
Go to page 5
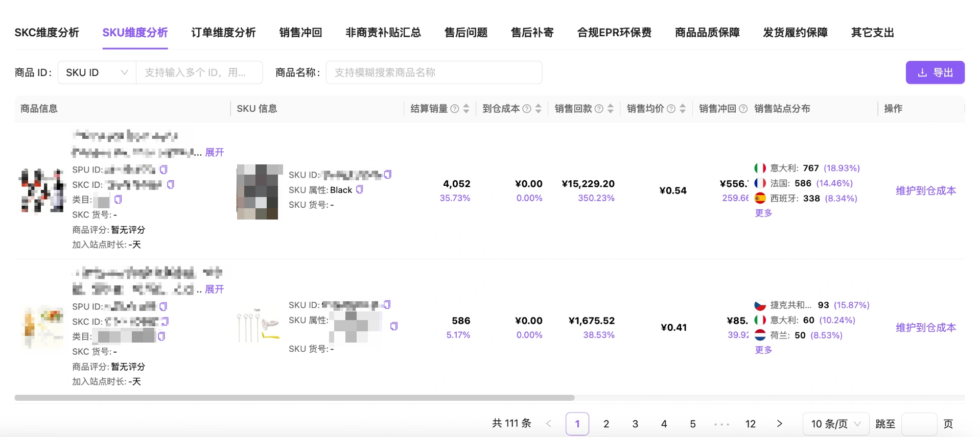click(693, 424)
